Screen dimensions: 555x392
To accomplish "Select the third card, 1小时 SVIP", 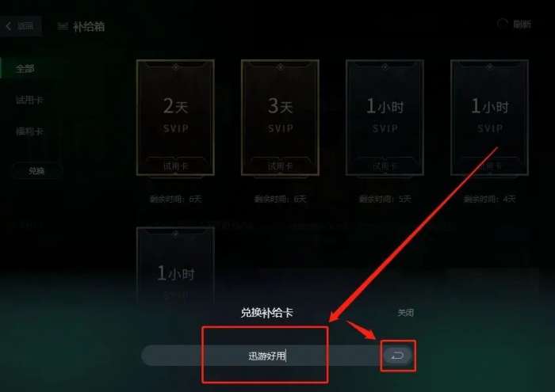I will (385, 118).
